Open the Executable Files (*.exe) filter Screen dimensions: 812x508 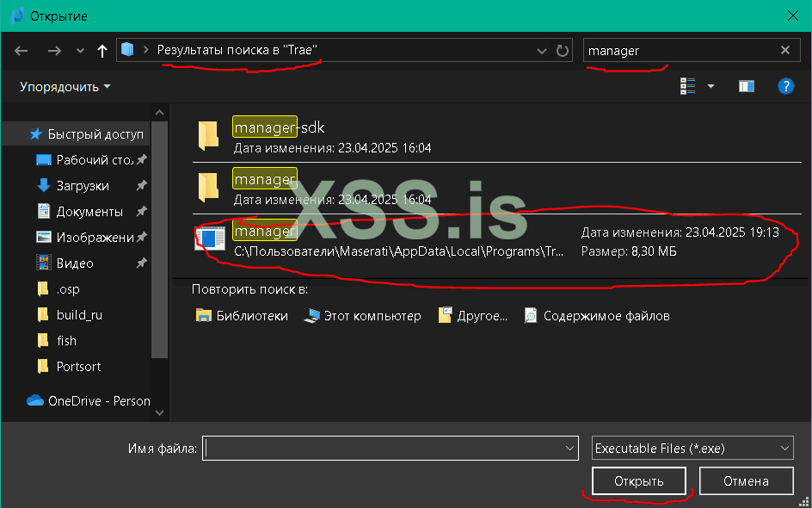click(692, 449)
